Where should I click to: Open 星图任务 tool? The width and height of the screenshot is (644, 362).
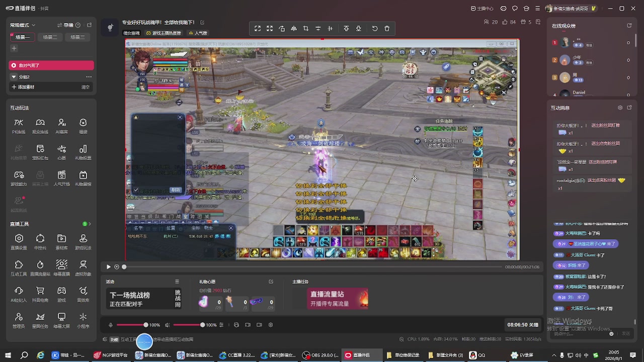coord(40,320)
